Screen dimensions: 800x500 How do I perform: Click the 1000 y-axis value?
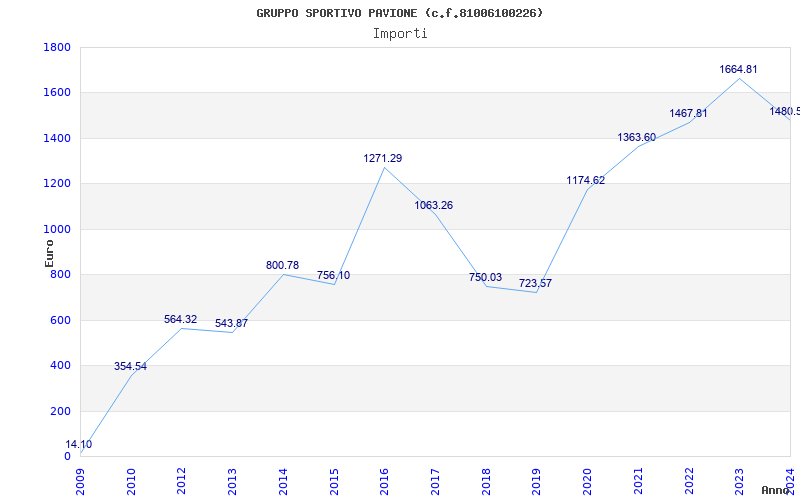57,230
